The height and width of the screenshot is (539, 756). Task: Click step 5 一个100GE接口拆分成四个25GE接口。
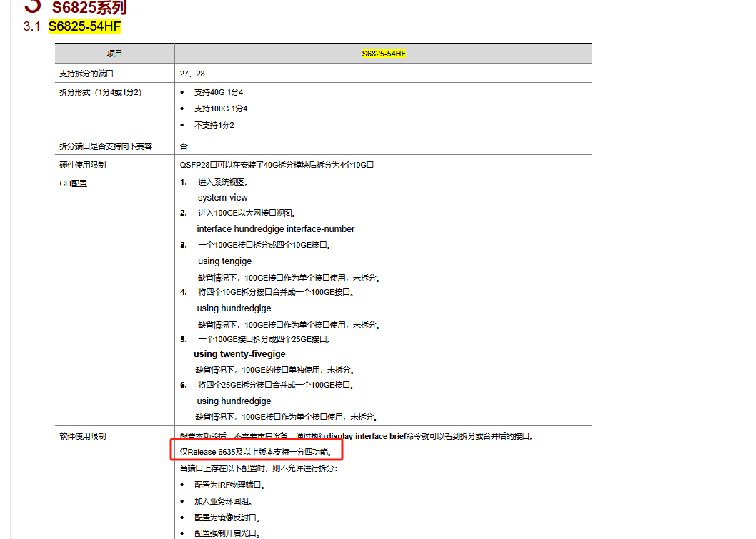pos(264,339)
